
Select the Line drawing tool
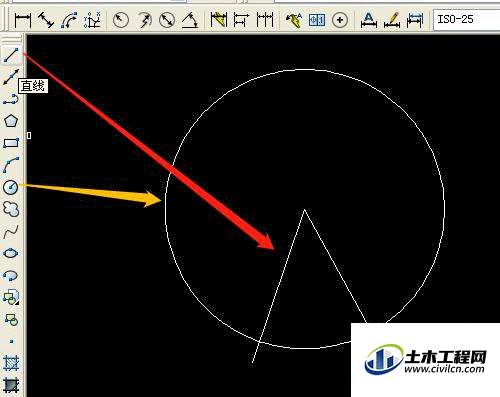tap(11, 55)
